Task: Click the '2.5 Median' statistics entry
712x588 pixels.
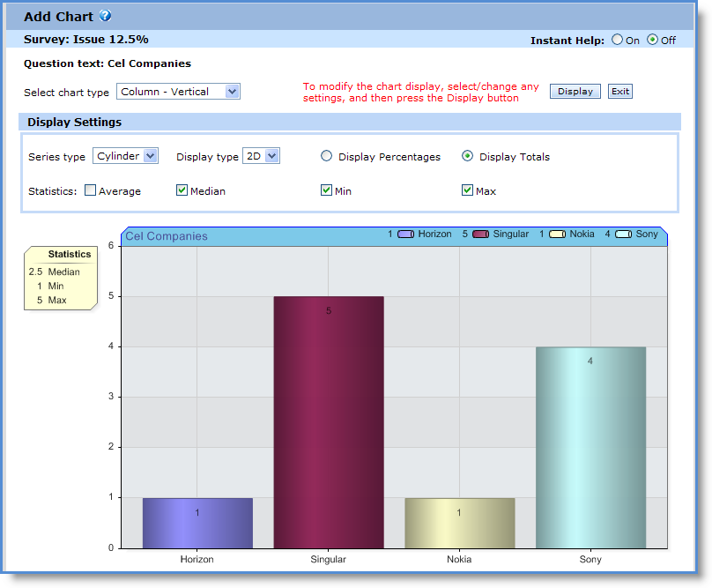Action: click(54, 272)
